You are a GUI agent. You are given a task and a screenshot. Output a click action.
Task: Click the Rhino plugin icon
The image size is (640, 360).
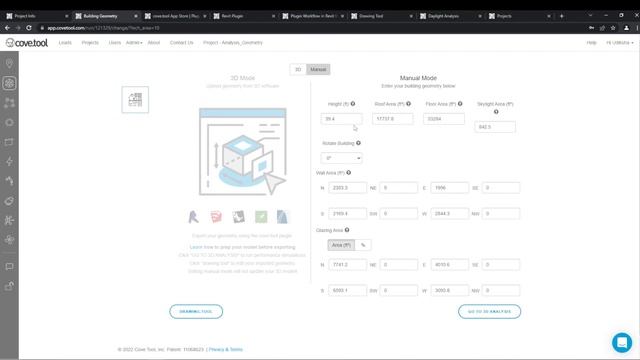239,217
